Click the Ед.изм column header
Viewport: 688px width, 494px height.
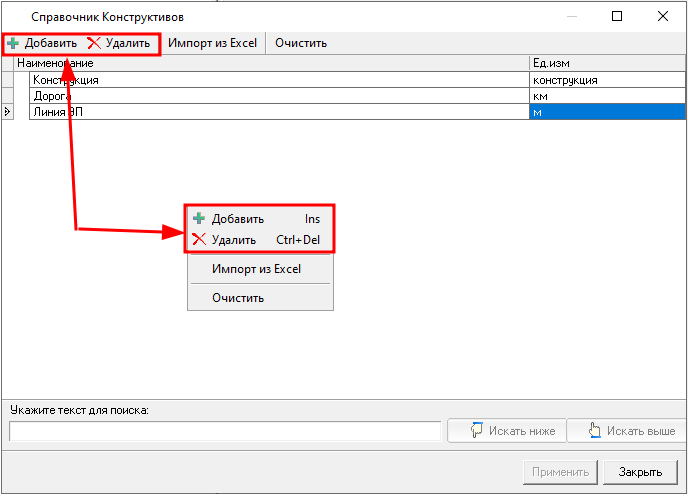point(606,63)
